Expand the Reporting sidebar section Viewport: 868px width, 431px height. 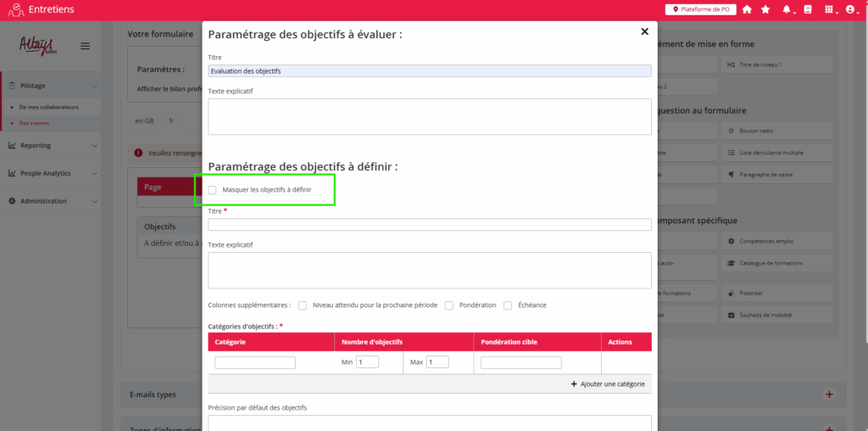50,145
